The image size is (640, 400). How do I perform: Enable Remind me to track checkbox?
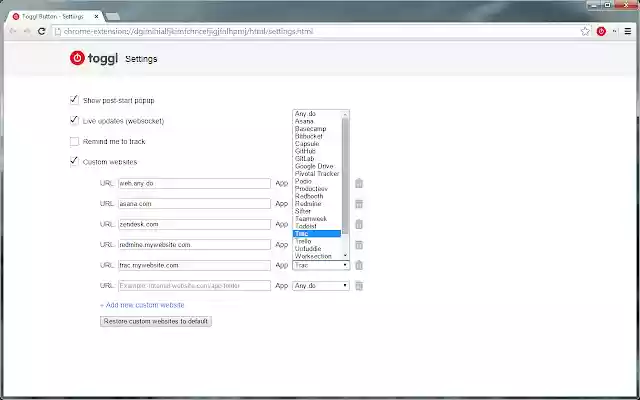click(x=74, y=142)
